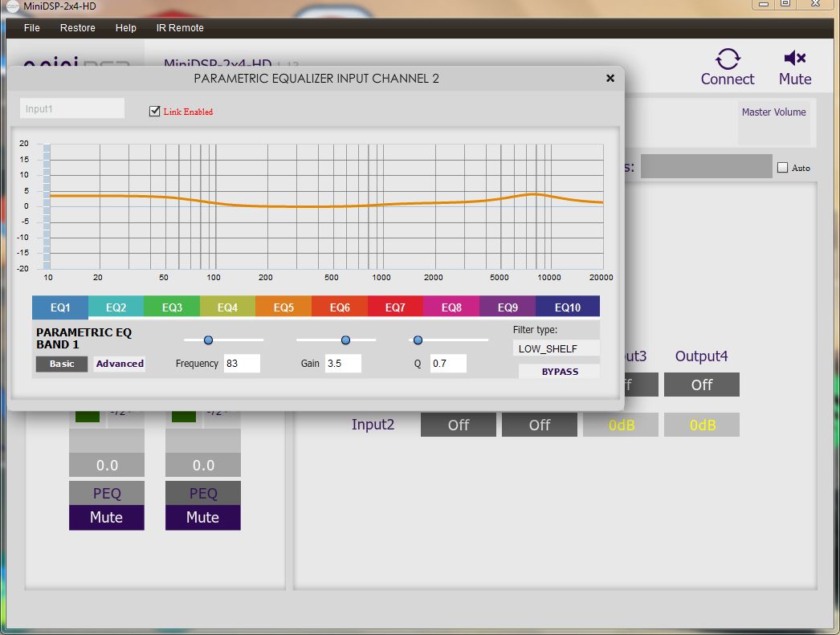Switch to Advanced EQ mode
840x635 pixels.
[x=120, y=364]
